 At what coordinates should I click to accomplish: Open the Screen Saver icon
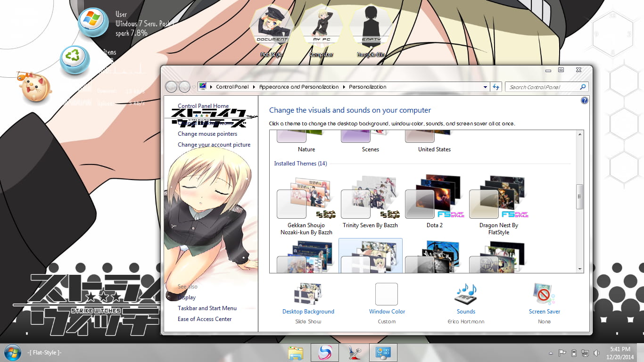[x=544, y=295]
